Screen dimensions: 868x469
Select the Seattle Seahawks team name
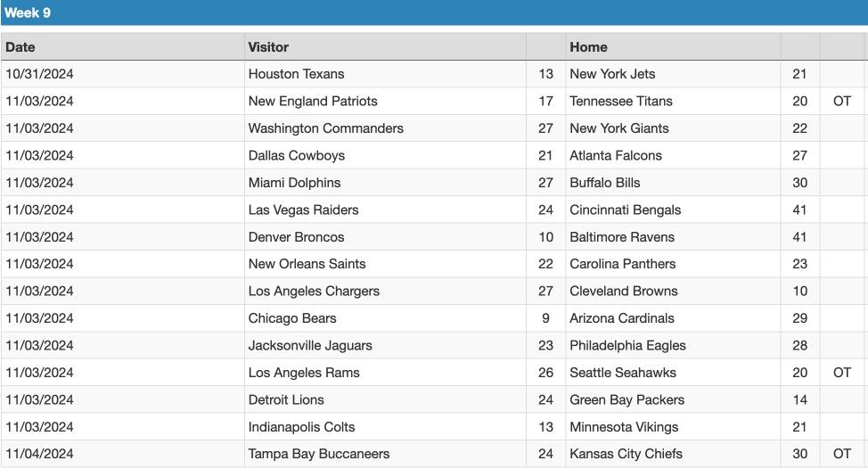623,373
